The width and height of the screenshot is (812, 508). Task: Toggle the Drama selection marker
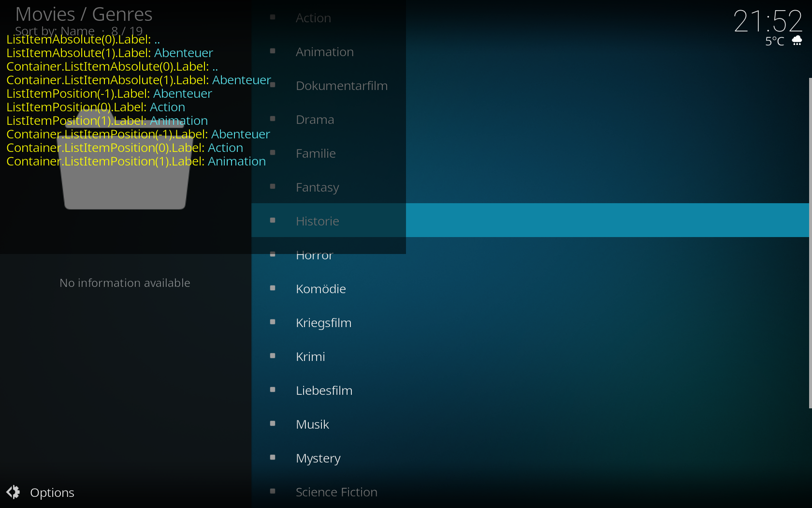273,119
